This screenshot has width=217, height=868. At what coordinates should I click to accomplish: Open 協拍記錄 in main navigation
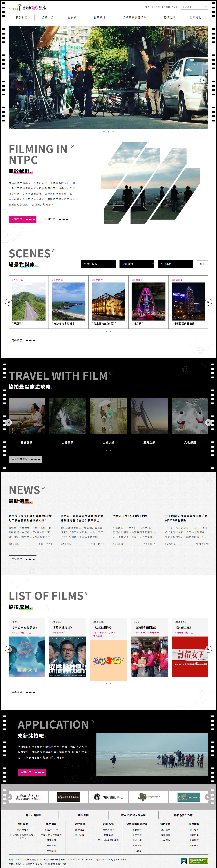pos(169,17)
